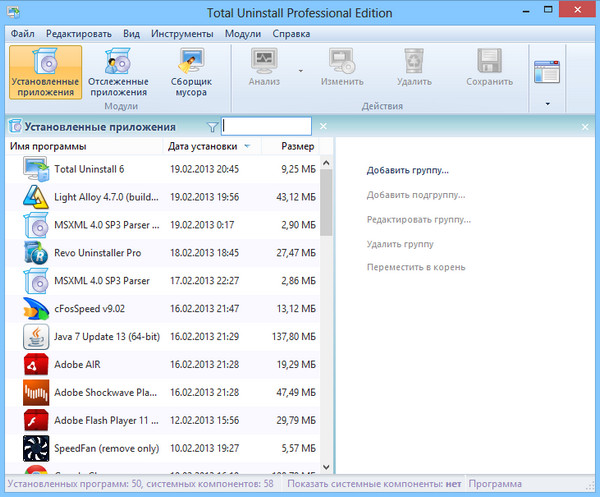Clear the search filter with the X button

(x=323, y=126)
